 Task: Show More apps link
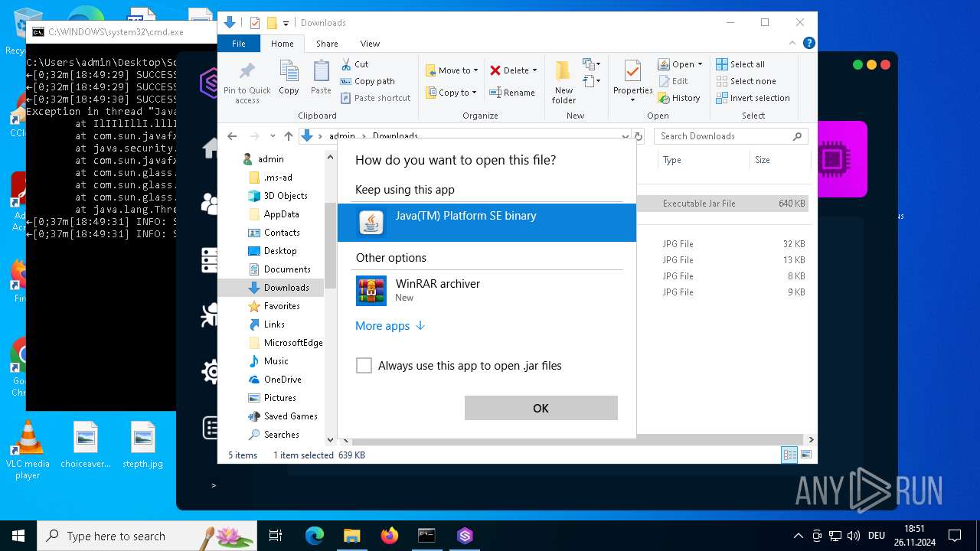[x=390, y=326]
